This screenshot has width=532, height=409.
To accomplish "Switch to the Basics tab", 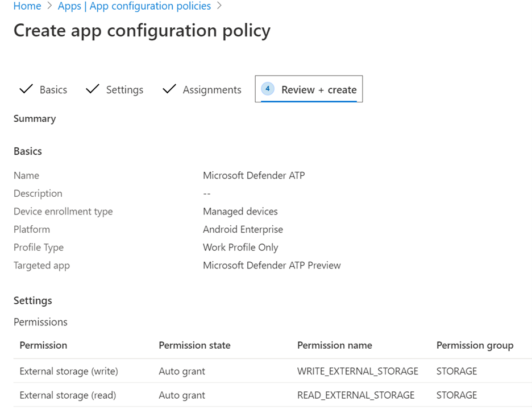I will tap(53, 90).
